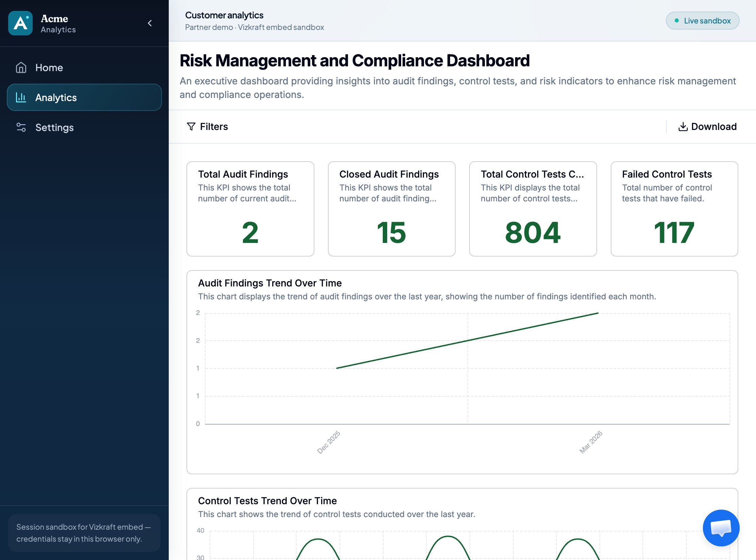This screenshot has width=756, height=560.
Task: Click the Audit Findings Trend Over Time title
Action: tap(270, 283)
